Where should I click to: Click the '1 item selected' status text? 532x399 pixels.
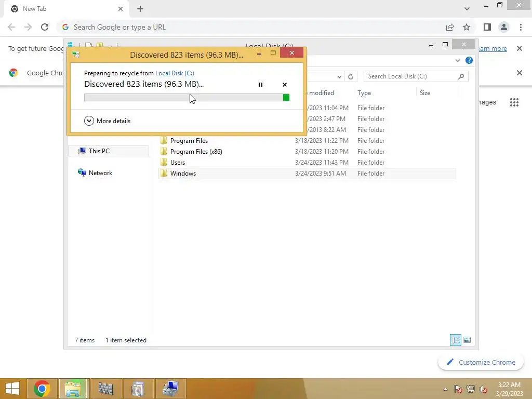(x=126, y=340)
